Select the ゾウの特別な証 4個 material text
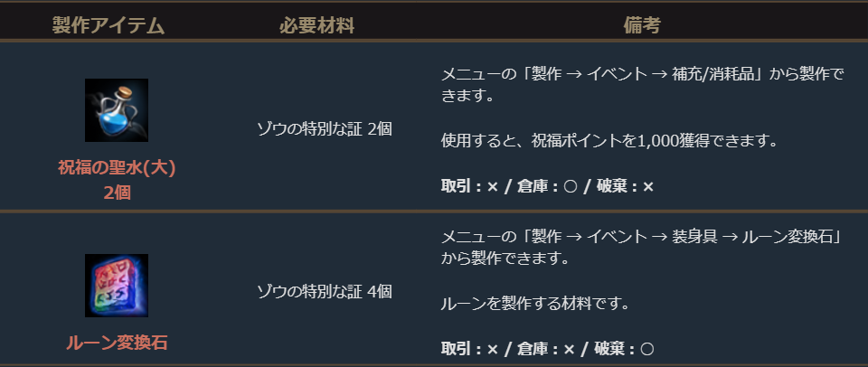Screen dimensions: 868x367 (324, 291)
